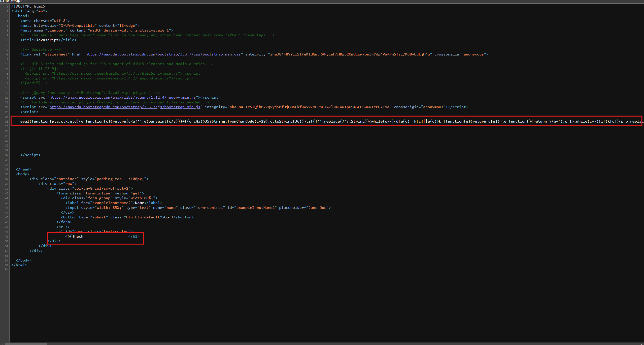Click line number 1 in gutter
This screenshot has height=345, width=644.
(x=7, y=7)
